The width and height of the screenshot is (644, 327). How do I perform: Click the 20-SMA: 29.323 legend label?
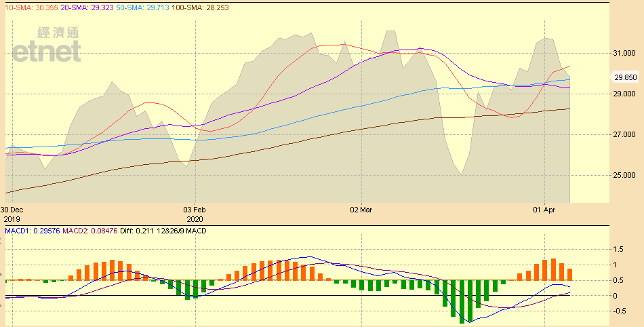coord(87,7)
